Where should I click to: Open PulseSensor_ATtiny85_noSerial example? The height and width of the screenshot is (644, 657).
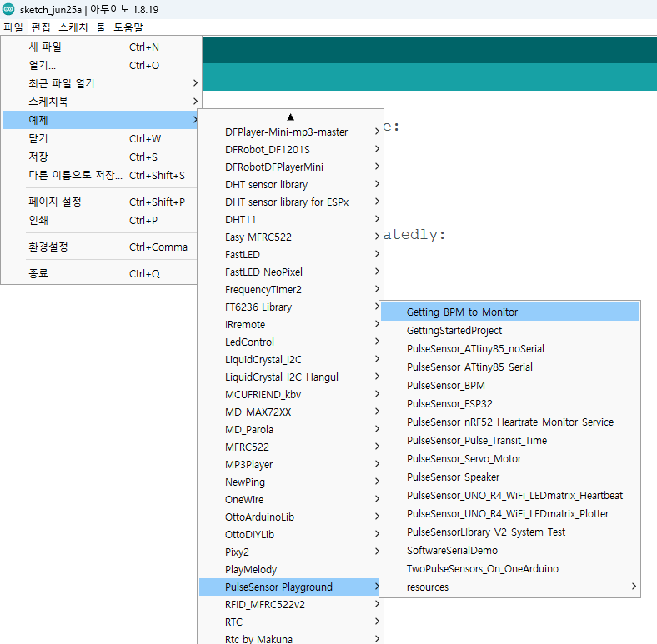[x=510, y=349]
